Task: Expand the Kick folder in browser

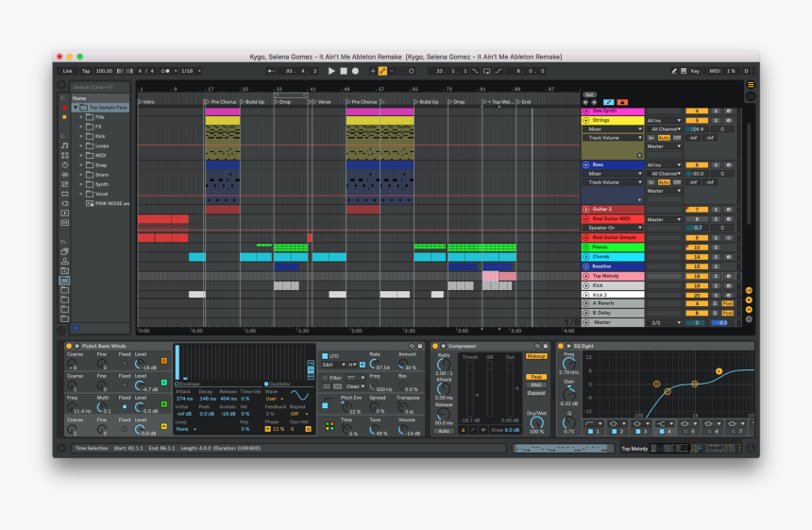Action: (81, 136)
